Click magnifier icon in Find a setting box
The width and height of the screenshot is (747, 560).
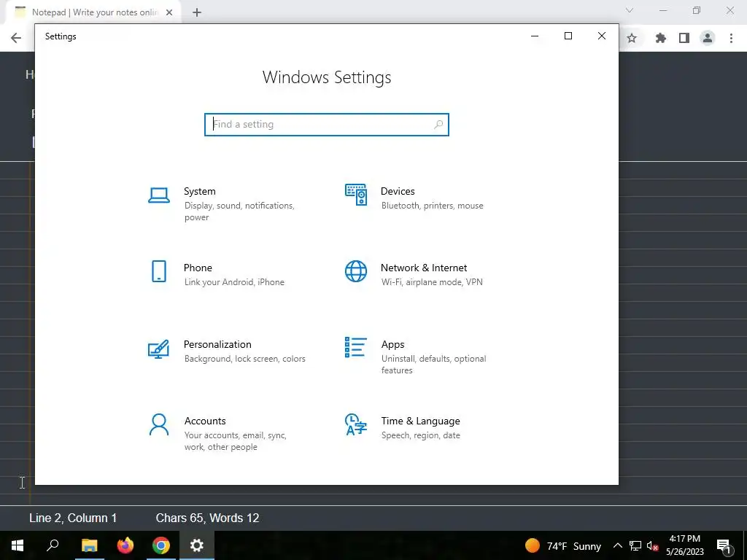(438, 124)
